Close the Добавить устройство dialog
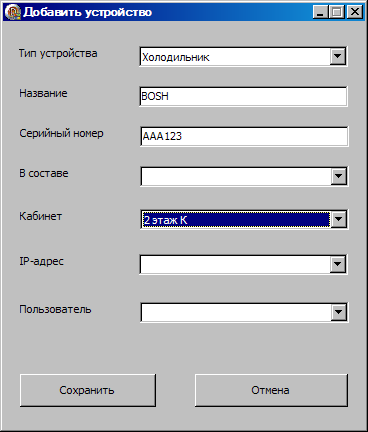 pyautogui.click(x=354, y=12)
